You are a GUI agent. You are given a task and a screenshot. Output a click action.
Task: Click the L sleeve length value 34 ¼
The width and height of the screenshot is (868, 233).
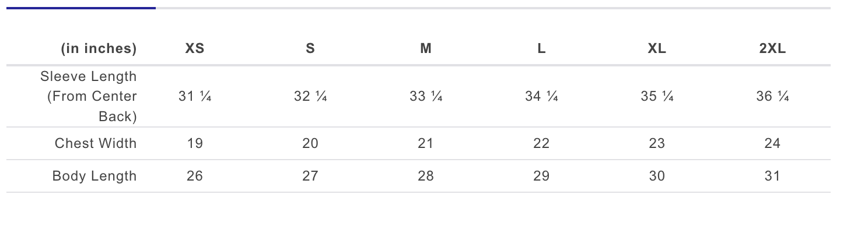pos(541,97)
